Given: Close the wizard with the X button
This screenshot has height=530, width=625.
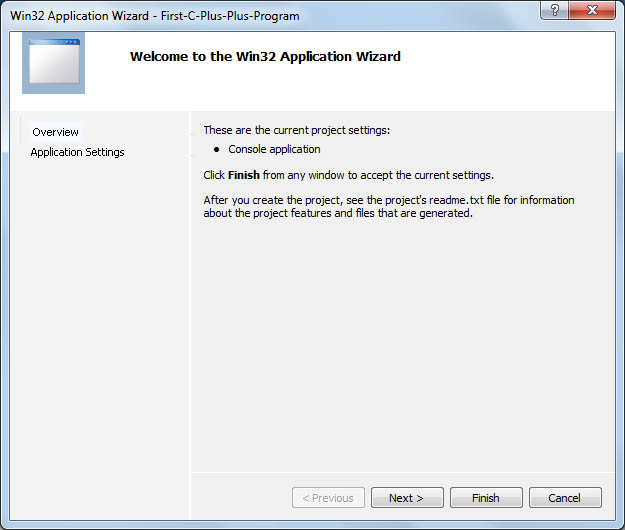Looking at the screenshot, I should [592, 10].
